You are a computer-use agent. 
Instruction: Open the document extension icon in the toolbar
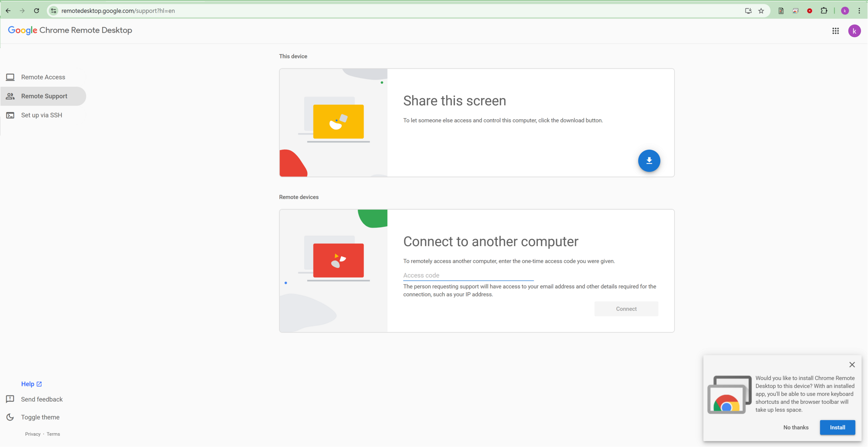pos(781,11)
